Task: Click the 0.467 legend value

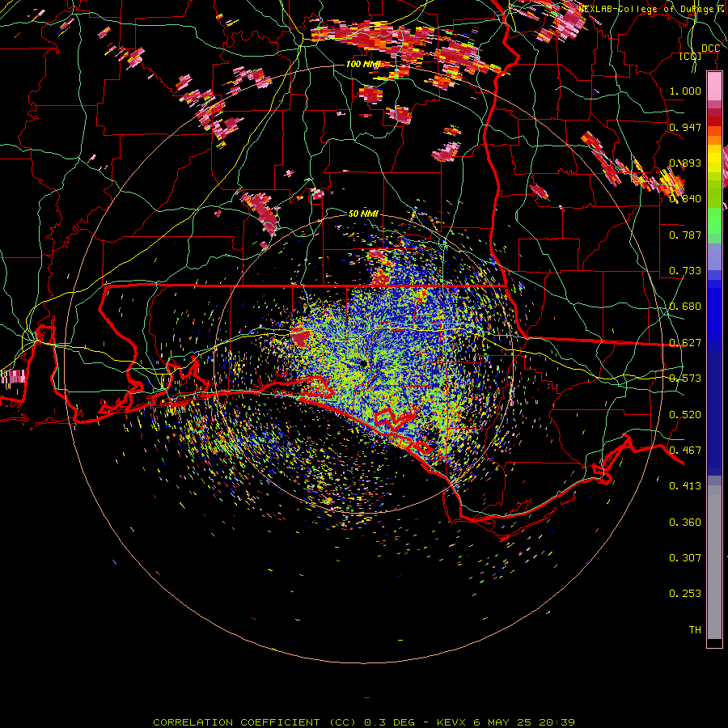Action: [685, 451]
